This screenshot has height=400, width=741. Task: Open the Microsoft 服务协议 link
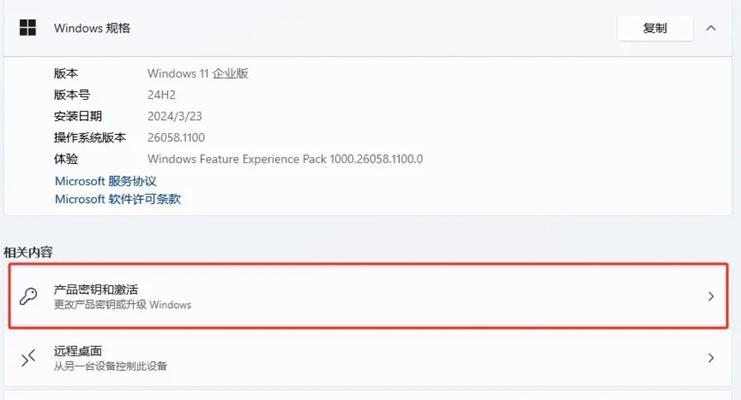[x=105, y=181]
